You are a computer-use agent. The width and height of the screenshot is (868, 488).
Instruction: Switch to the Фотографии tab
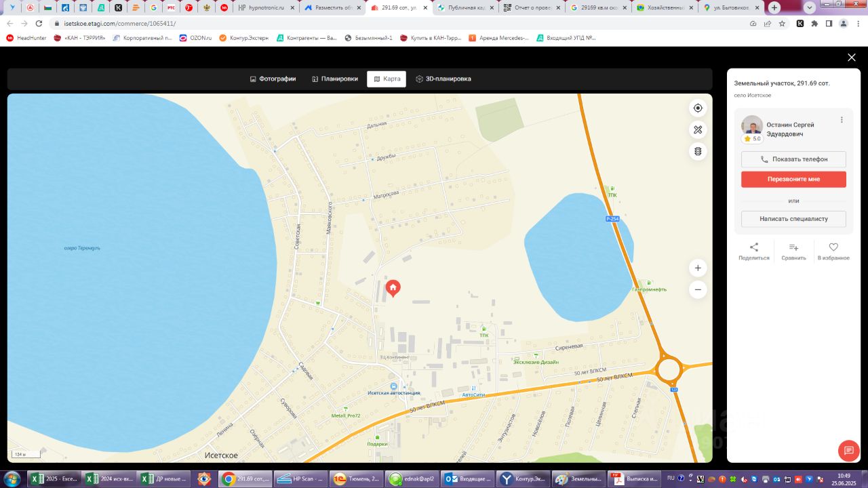pos(273,79)
